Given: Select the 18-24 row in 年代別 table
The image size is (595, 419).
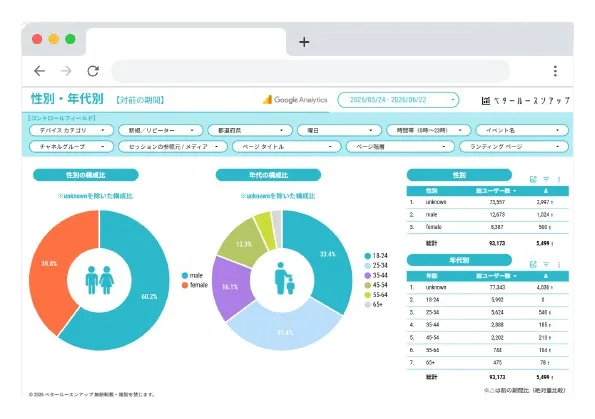Looking at the screenshot, I should click(487, 300).
